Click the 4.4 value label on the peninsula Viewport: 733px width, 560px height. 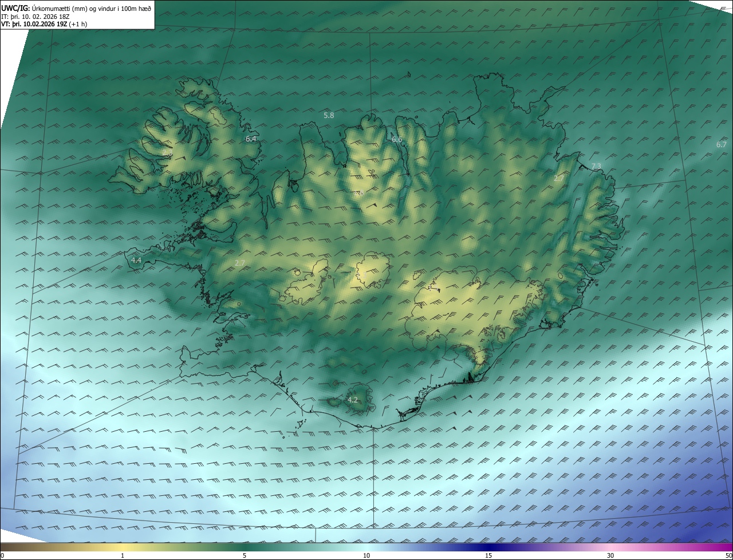click(x=136, y=260)
